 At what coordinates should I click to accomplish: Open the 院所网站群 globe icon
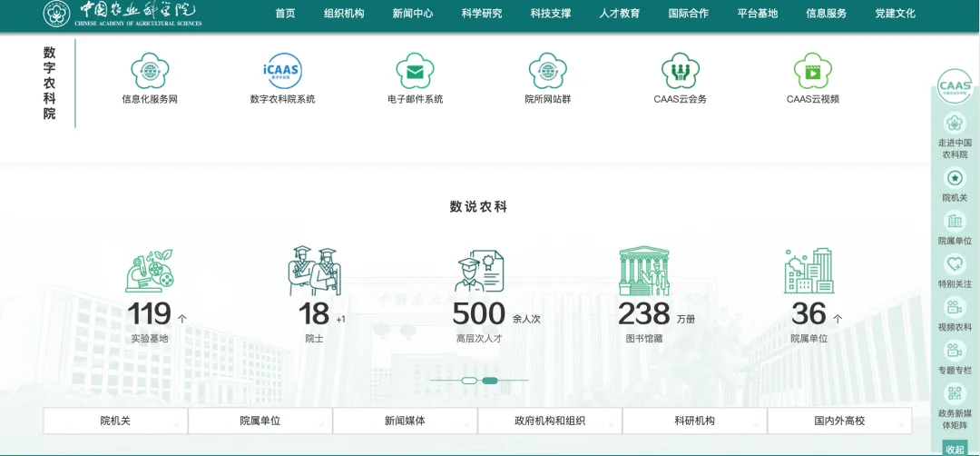pyautogui.click(x=547, y=71)
